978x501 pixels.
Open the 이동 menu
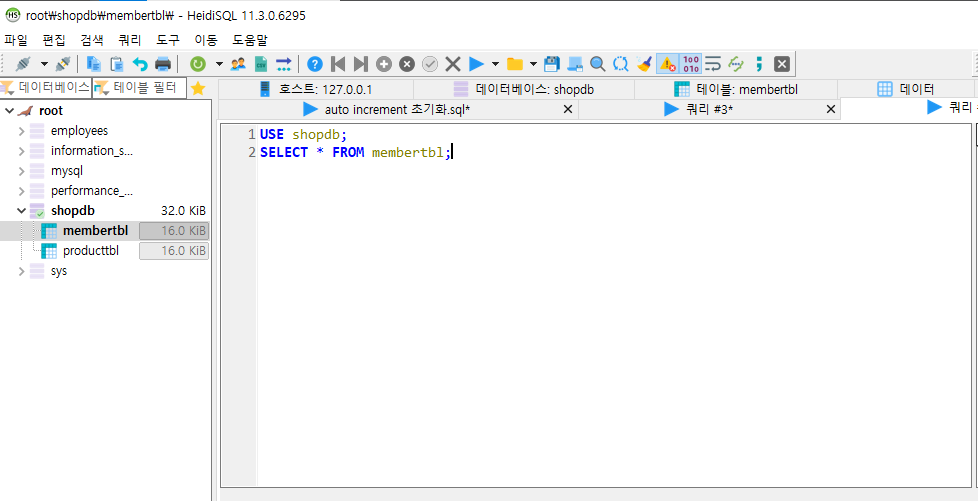[x=206, y=41]
